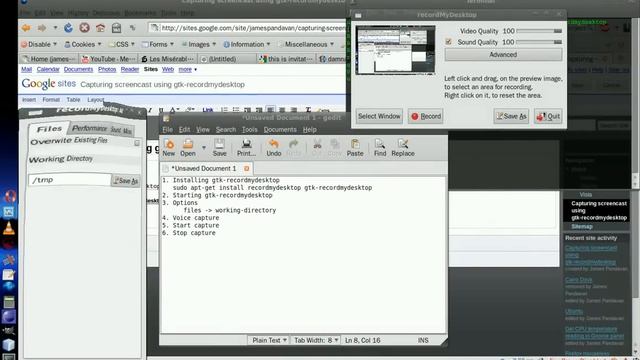Click the gedit Paste icon
This screenshot has height=360, width=640.
(x=355, y=144)
